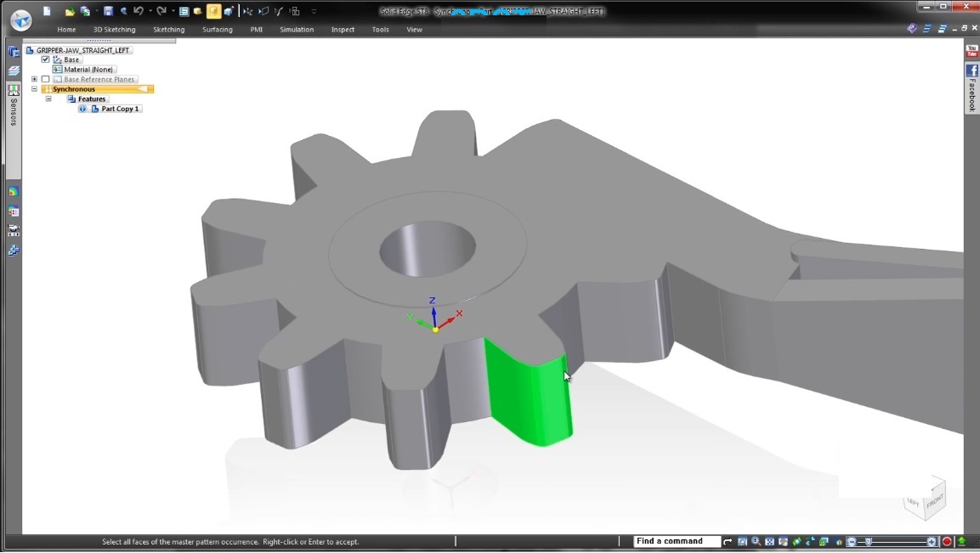
Task: Click the Solid Edge application button
Action: pyautogui.click(x=20, y=20)
